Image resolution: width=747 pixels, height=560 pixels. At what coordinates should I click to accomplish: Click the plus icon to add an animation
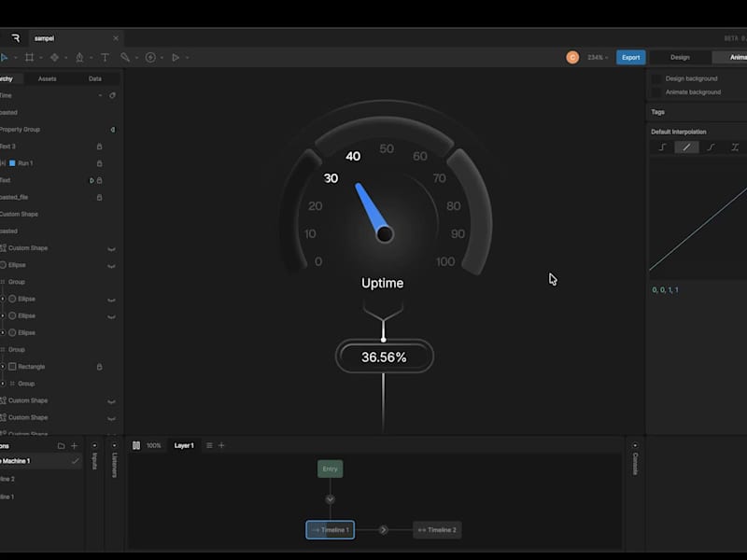[x=75, y=446]
